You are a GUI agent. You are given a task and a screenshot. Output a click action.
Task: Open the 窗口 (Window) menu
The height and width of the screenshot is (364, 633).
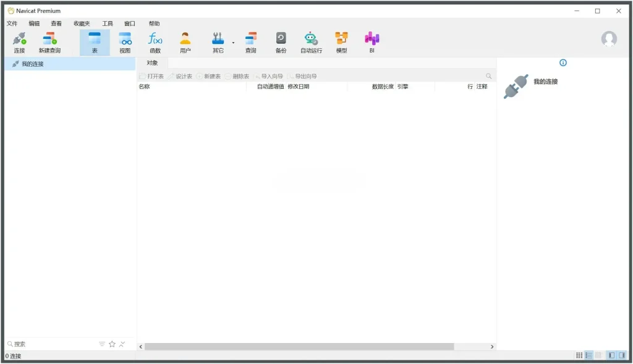point(130,23)
